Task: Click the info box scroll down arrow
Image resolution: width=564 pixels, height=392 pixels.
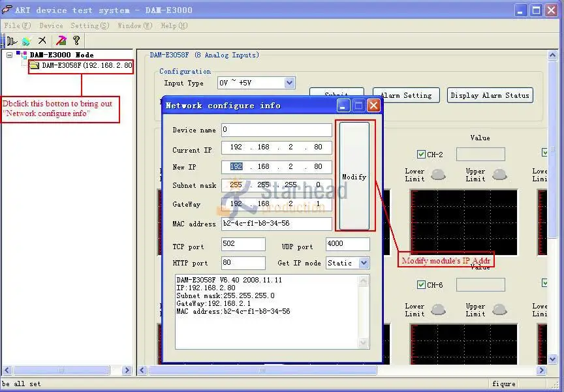Action: 364,343
